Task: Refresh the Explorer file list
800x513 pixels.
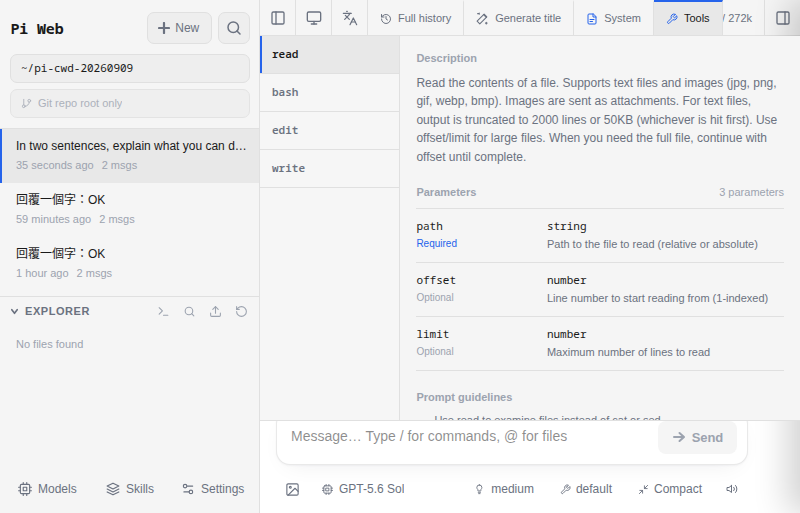Action: pyautogui.click(x=241, y=311)
